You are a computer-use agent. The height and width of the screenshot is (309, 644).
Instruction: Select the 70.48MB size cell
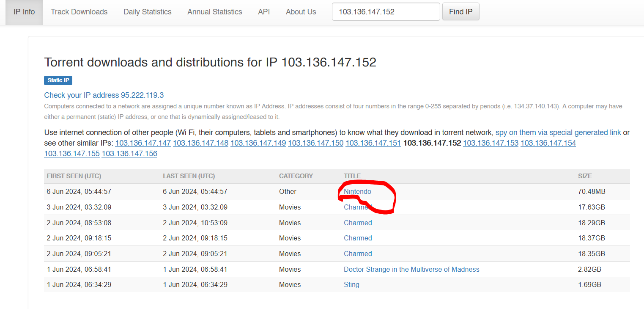click(x=592, y=192)
